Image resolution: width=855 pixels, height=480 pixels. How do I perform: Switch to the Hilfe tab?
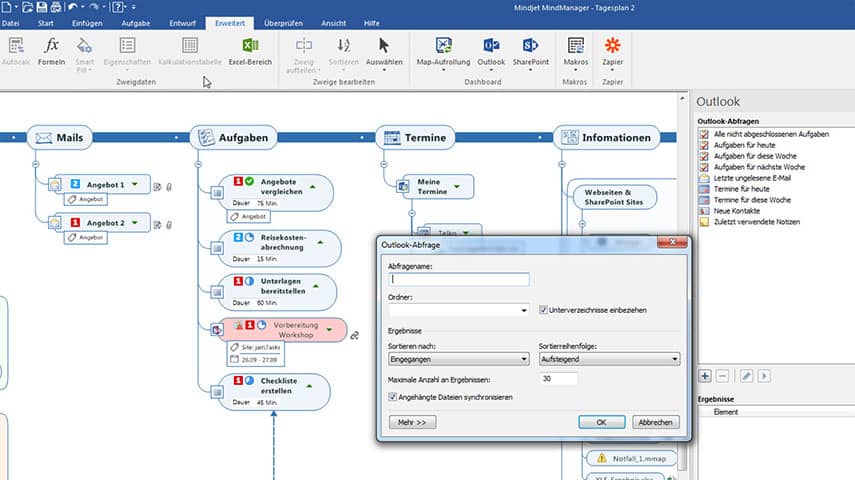point(371,23)
